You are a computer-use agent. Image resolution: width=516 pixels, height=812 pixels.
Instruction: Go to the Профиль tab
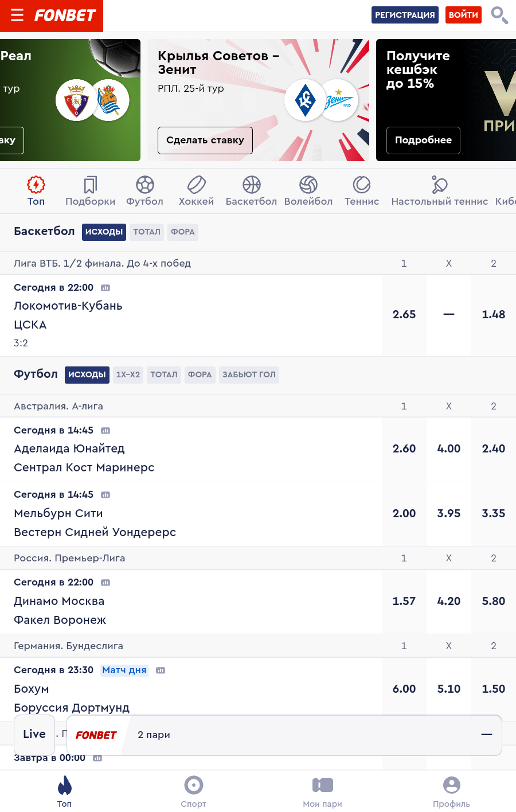tap(451, 791)
